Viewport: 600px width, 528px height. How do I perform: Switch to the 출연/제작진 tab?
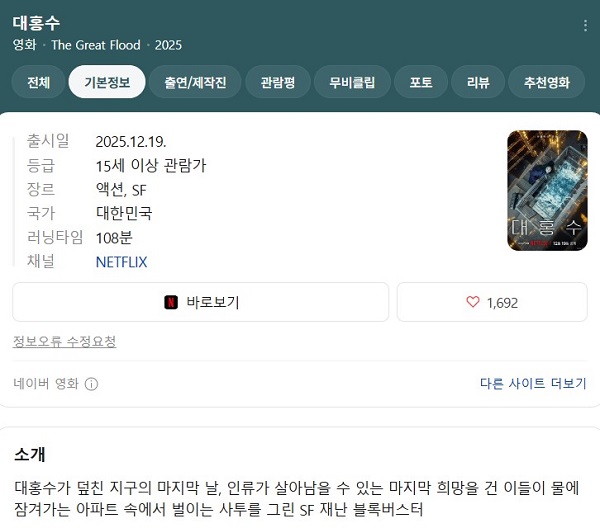click(x=195, y=82)
